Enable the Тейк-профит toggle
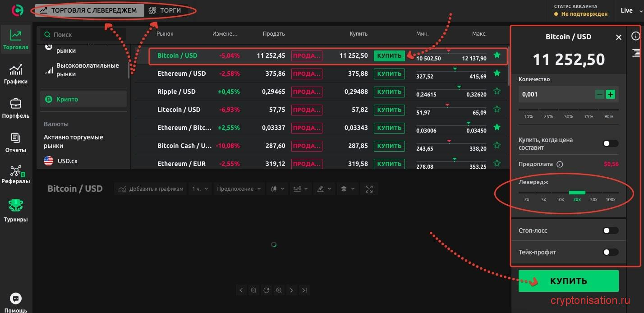The image size is (644, 313). tap(611, 252)
